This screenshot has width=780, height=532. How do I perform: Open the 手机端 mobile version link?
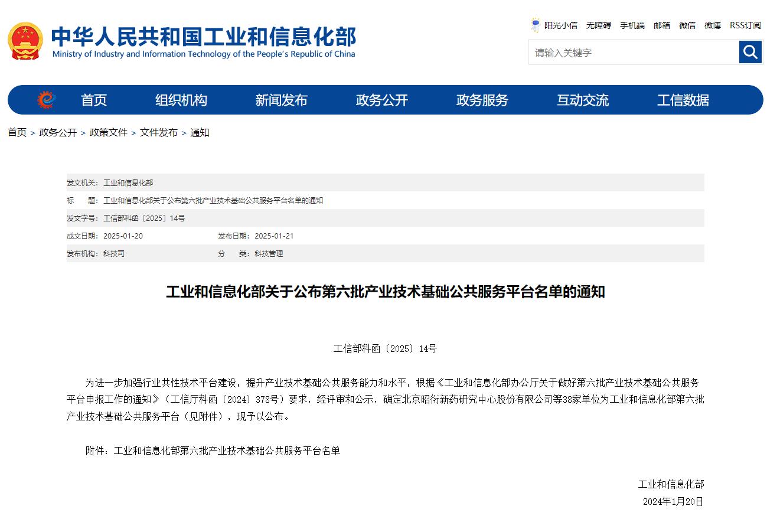tap(632, 25)
